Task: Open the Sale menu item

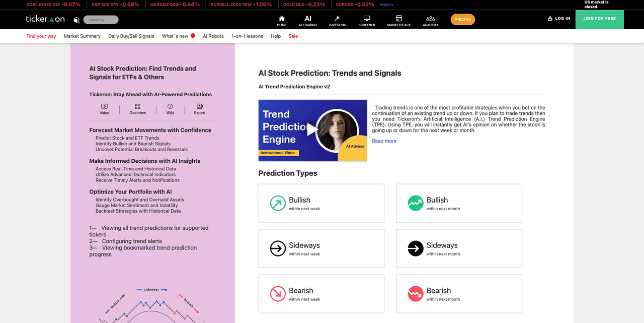Action: click(293, 36)
